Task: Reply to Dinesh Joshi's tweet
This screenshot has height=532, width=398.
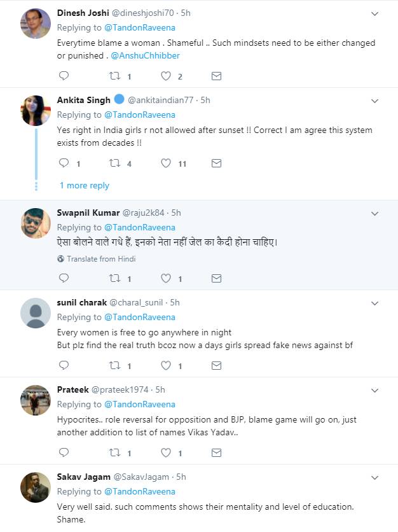Action: (64, 76)
